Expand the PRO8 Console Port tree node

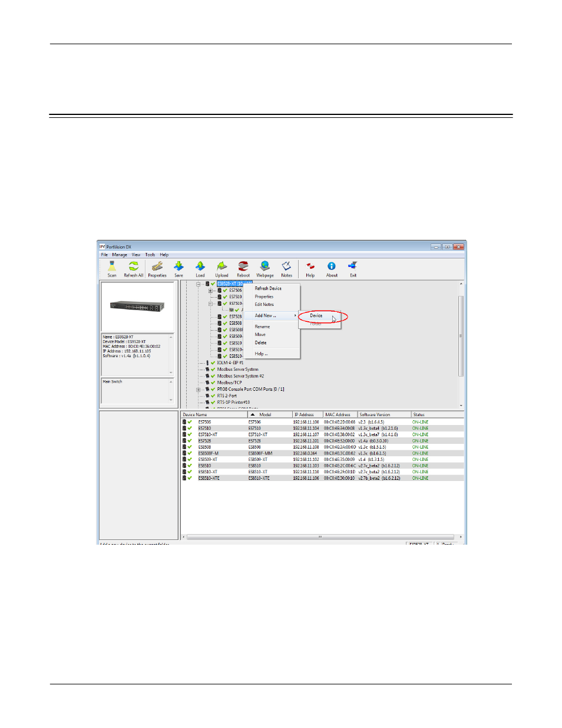(x=199, y=389)
